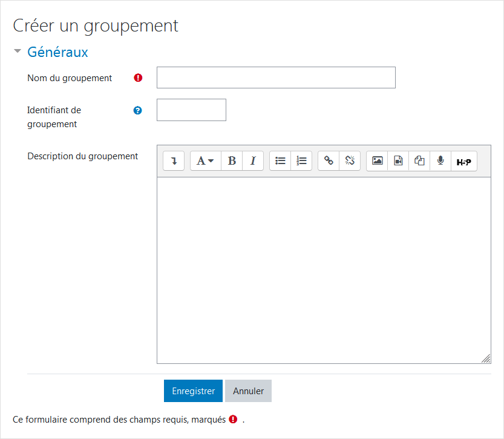Image resolution: width=504 pixels, height=439 pixels.
Task: Open help for Identifiant de groupement
Action: click(x=138, y=111)
